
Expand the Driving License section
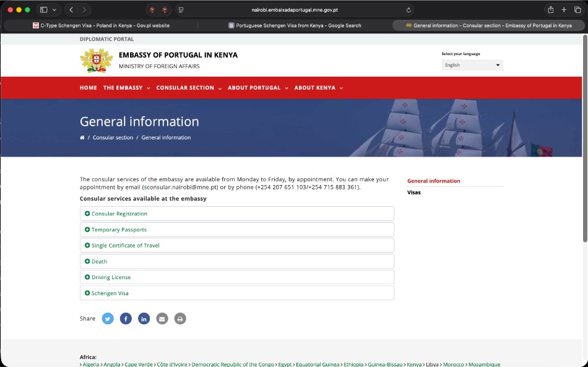(236, 277)
